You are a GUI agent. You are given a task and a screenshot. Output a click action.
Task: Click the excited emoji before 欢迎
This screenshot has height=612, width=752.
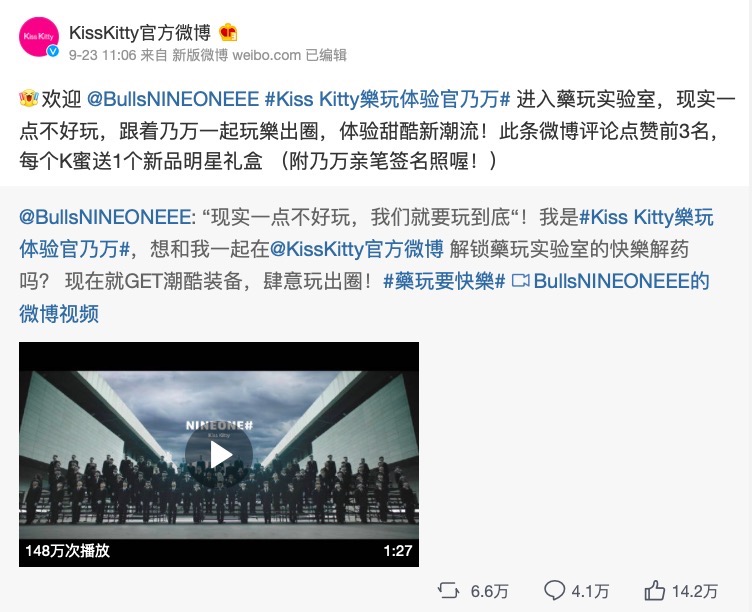29,99
